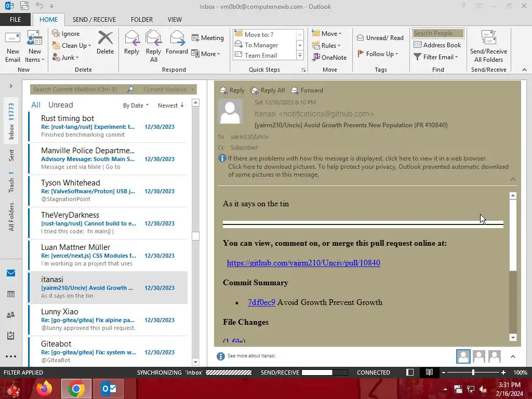Screen dimensions: 532x399
Task: Adjust the zoom slider handle
Action: 473,373
